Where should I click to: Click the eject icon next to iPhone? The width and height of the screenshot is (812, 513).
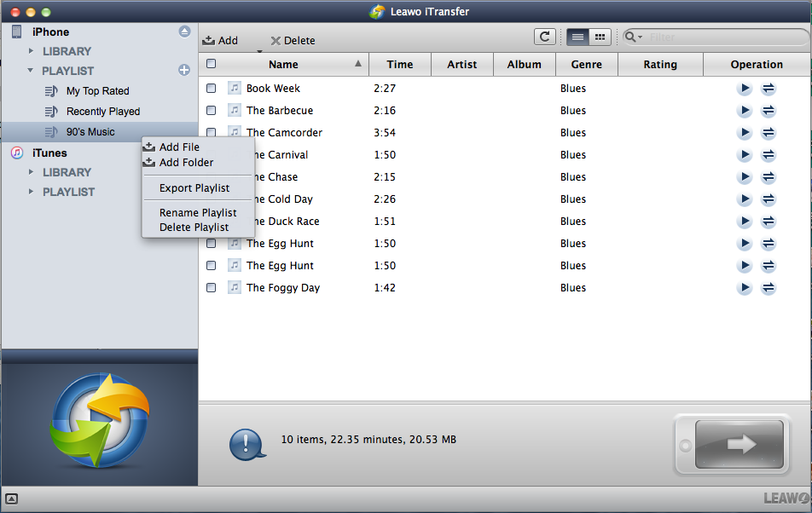pyautogui.click(x=184, y=32)
